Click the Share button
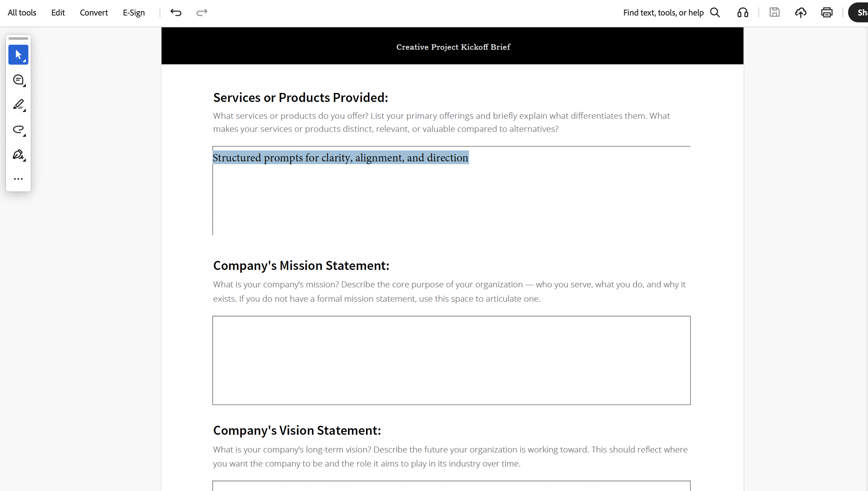The width and height of the screenshot is (868, 491). pyautogui.click(x=859, y=13)
